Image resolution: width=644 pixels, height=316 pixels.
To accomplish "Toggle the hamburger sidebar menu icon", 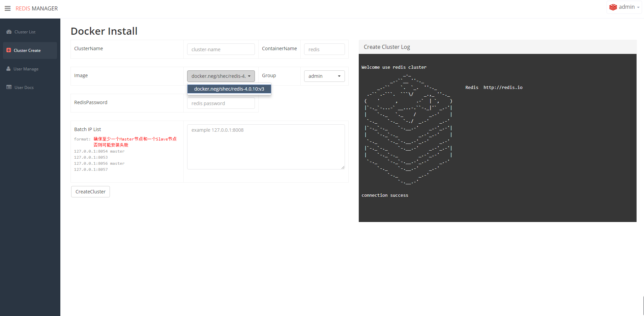I will point(7,8).
